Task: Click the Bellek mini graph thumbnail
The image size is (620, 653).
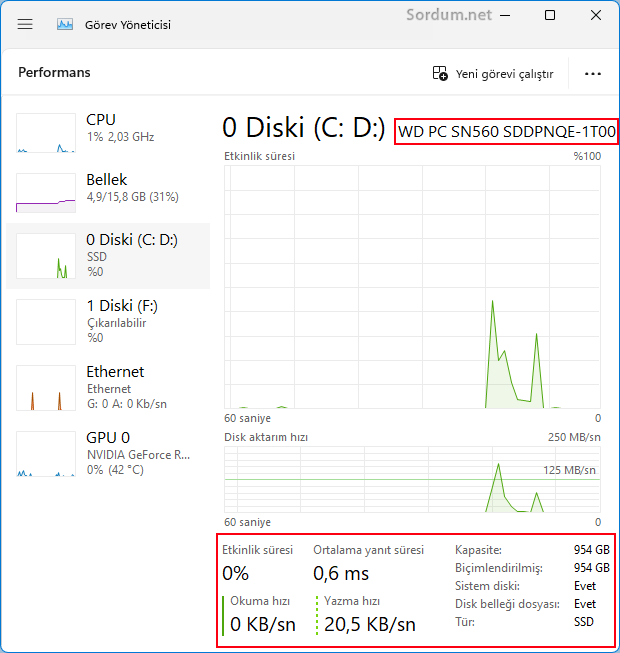Action: pos(46,193)
